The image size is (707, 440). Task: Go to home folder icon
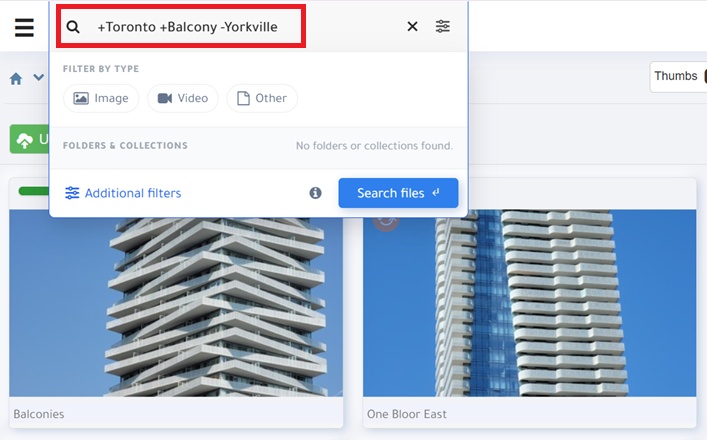click(16, 79)
